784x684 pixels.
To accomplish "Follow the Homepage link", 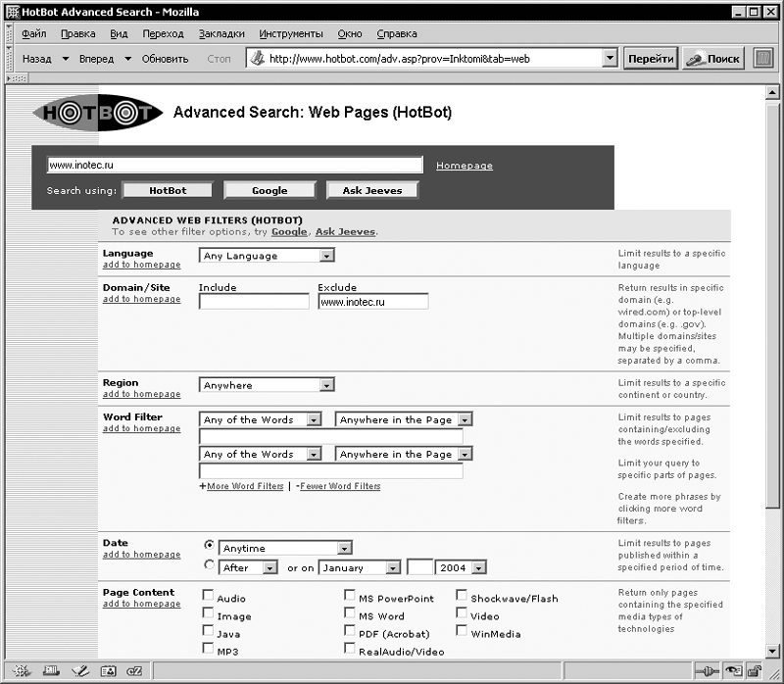I will click(x=464, y=166).
